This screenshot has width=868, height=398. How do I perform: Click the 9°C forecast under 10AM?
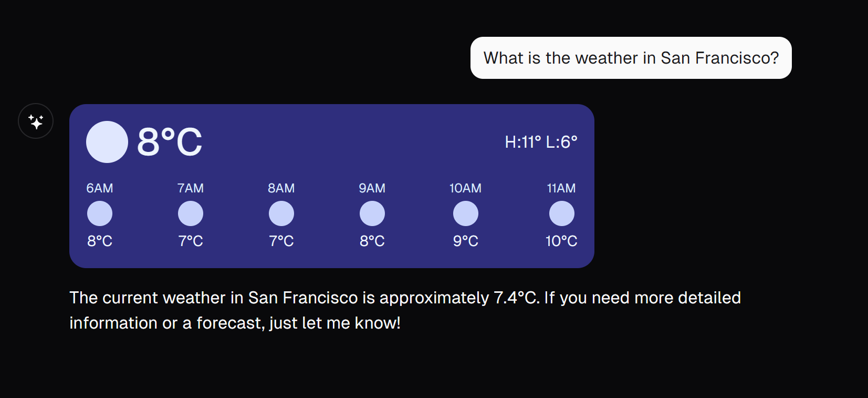(465, 241)
